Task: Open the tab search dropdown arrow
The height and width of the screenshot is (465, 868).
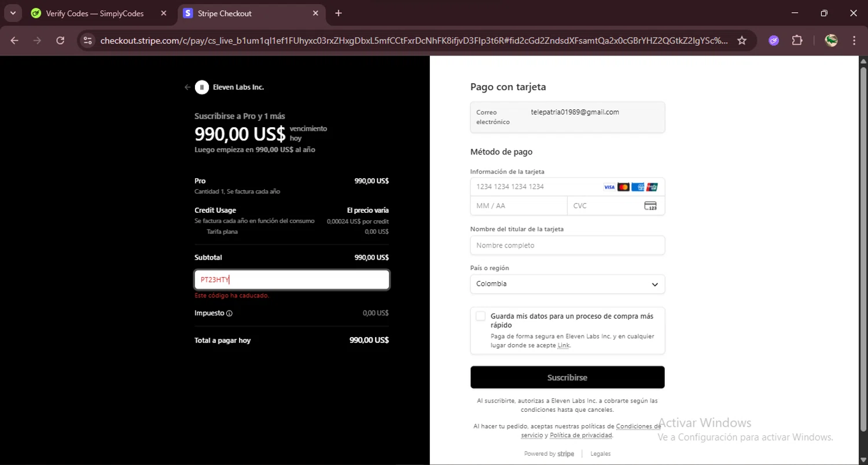Action: 13,13
